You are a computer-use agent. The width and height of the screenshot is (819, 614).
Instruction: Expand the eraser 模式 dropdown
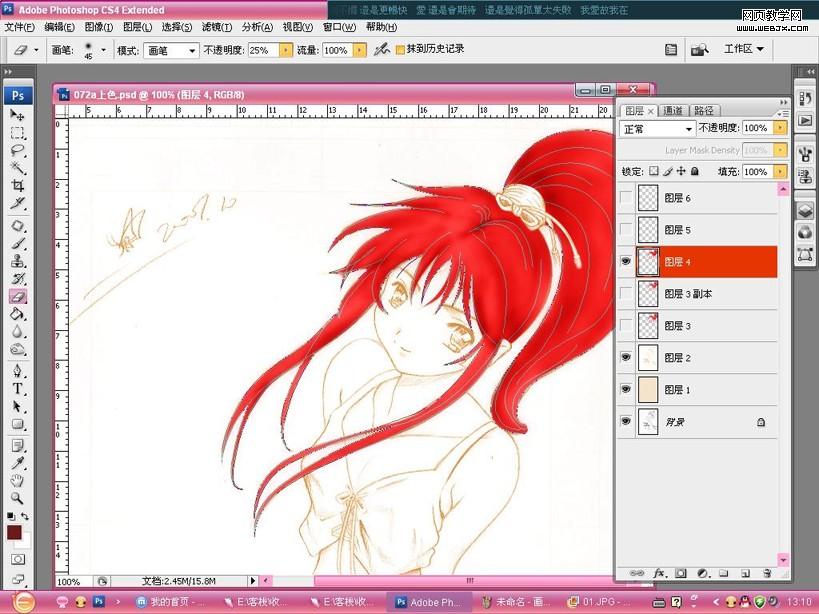click(x=171, y=51)
